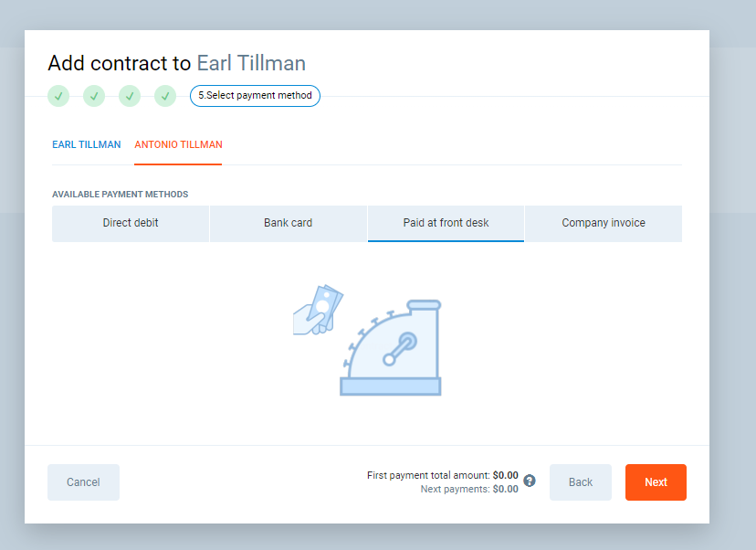Screen dimensions: 756x550
Task: Select Paid at front desk option
Action: tap(446, 223)
